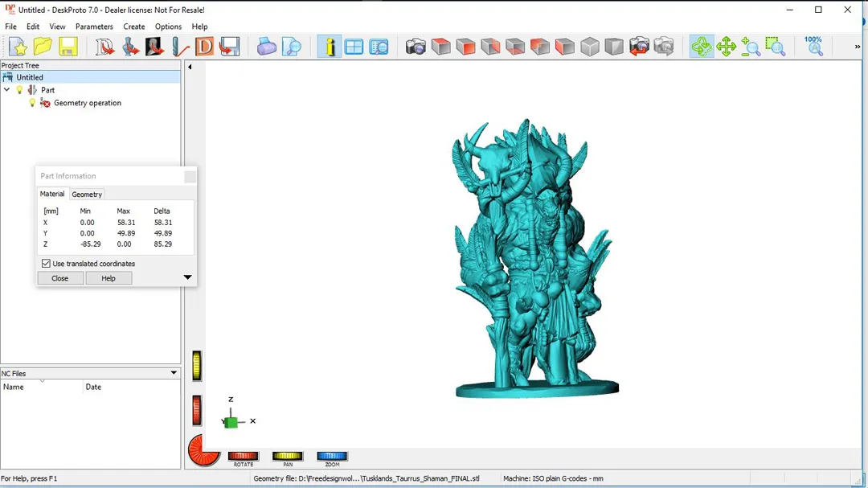This screenshot has width=868, height=488.
Task: Open the Options menu
Action: coord(168,27)
